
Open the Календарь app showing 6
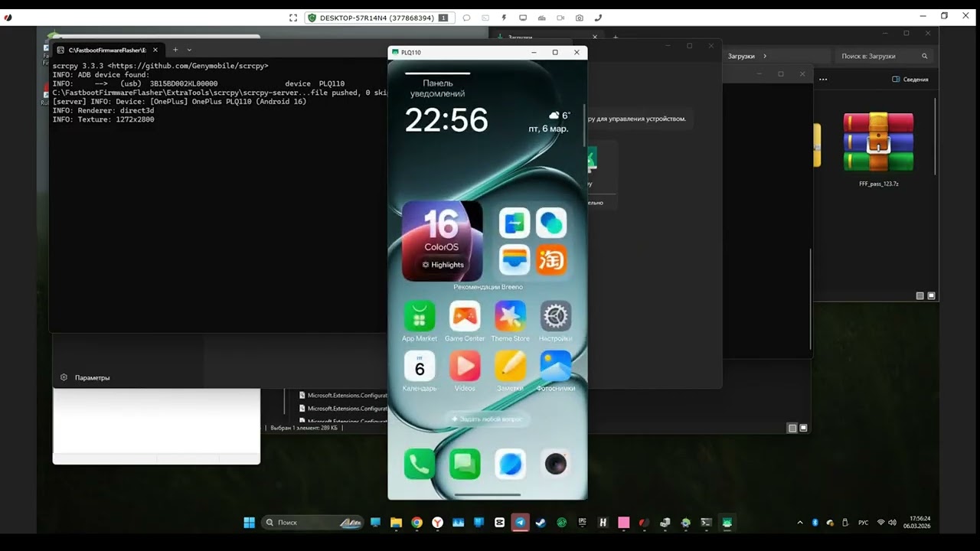point(420,366)
